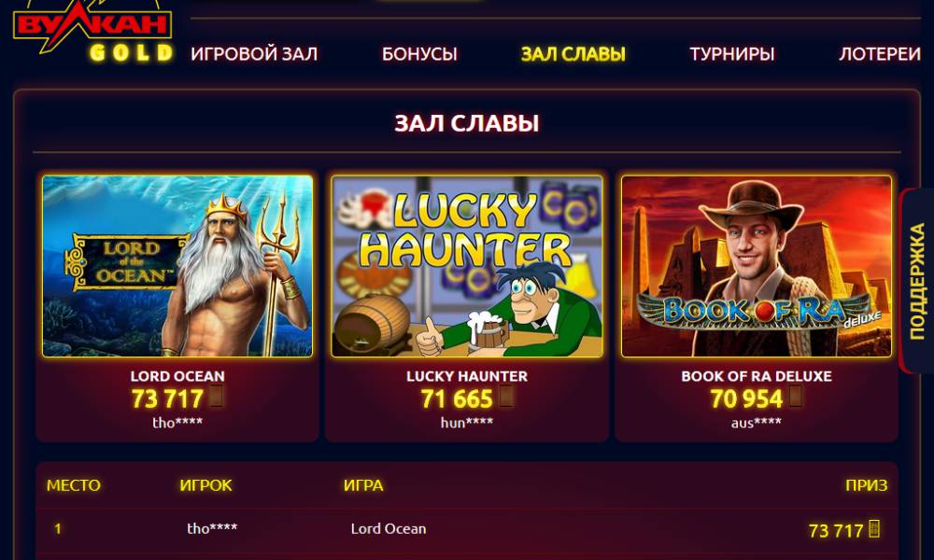Screen dimensions: 934x560
Task: Select the Lord Ocean entry in table
Action: pyautogui.click(x=389, y=528)
